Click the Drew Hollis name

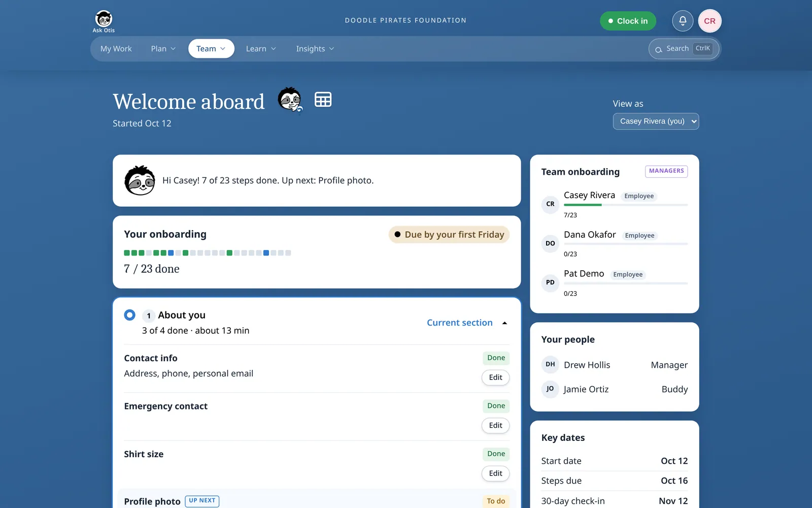[x=587, y=365]
